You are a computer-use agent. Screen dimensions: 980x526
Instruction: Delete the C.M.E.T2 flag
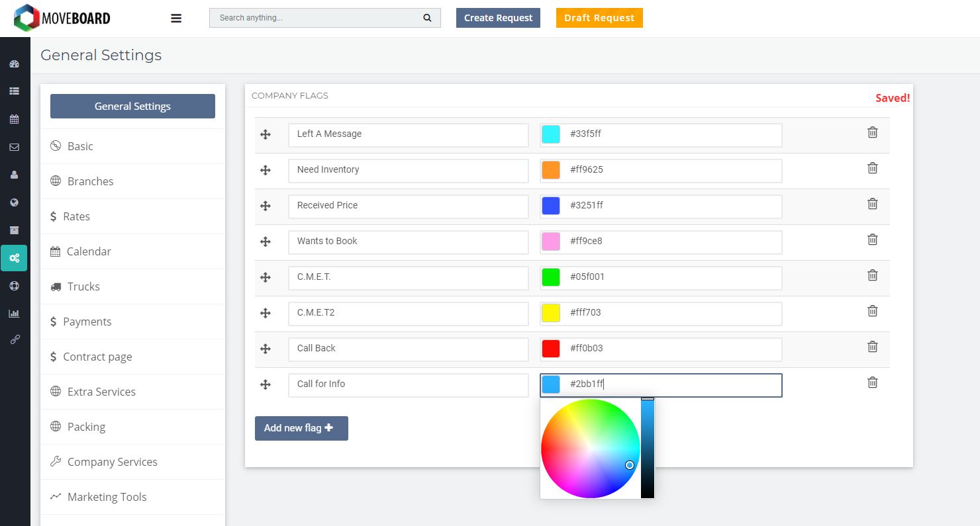(873, 311)
